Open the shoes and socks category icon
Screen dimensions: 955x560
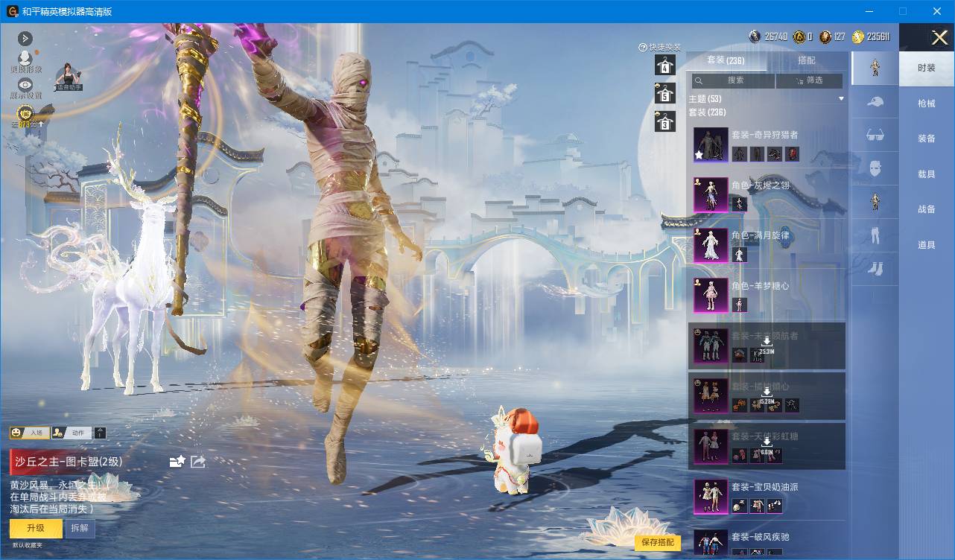(x=875, y=268)
